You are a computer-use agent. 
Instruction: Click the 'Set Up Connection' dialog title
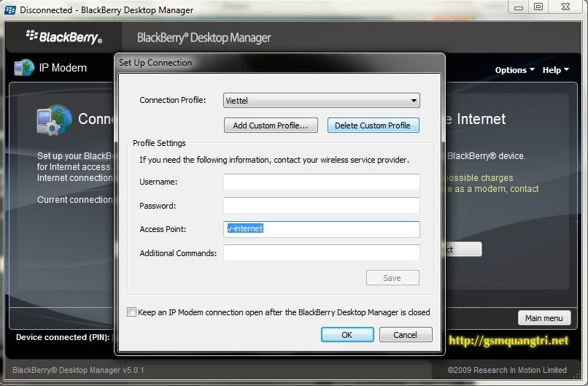(155, 63)
